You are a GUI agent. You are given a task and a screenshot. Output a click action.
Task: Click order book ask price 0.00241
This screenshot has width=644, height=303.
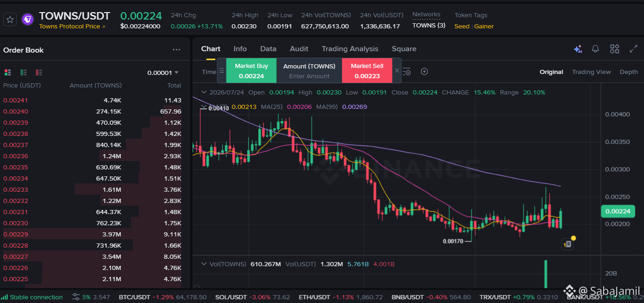15,100
